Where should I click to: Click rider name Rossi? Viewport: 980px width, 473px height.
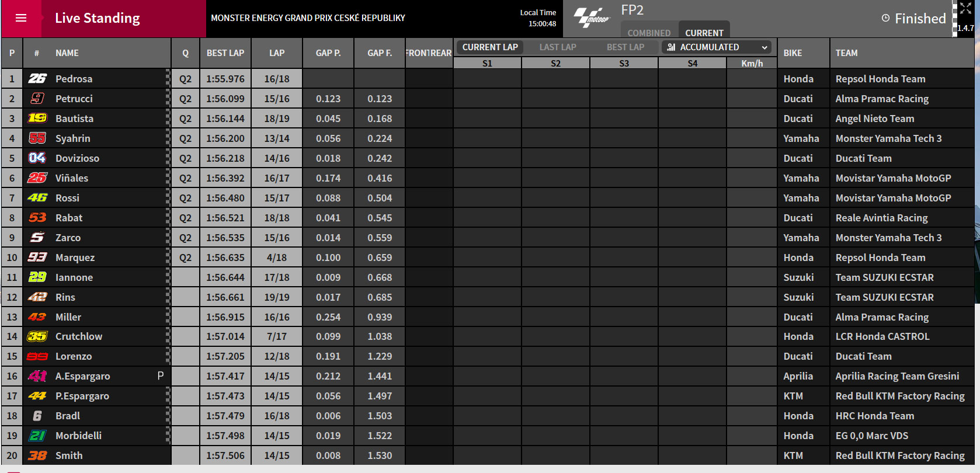click(x=67, y=198)
